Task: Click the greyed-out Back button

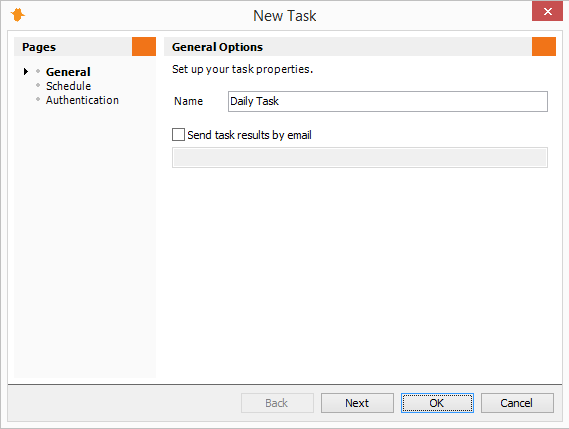Action: click(277, 403)
